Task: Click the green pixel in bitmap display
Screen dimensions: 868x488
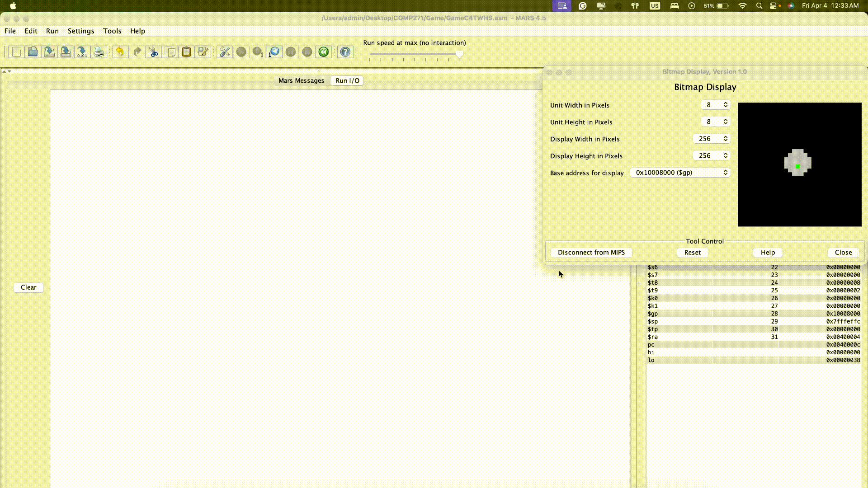Action: coord(798,166)
